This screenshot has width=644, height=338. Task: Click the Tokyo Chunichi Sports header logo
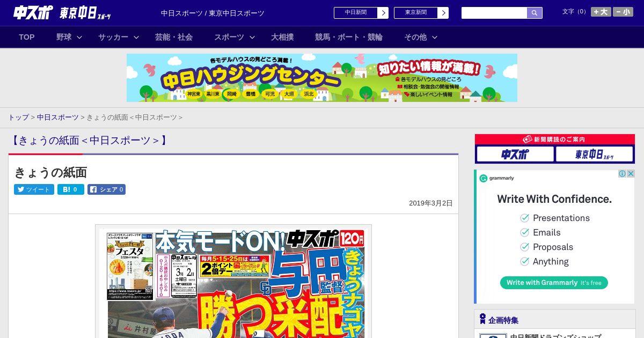[x=85, y=13]
